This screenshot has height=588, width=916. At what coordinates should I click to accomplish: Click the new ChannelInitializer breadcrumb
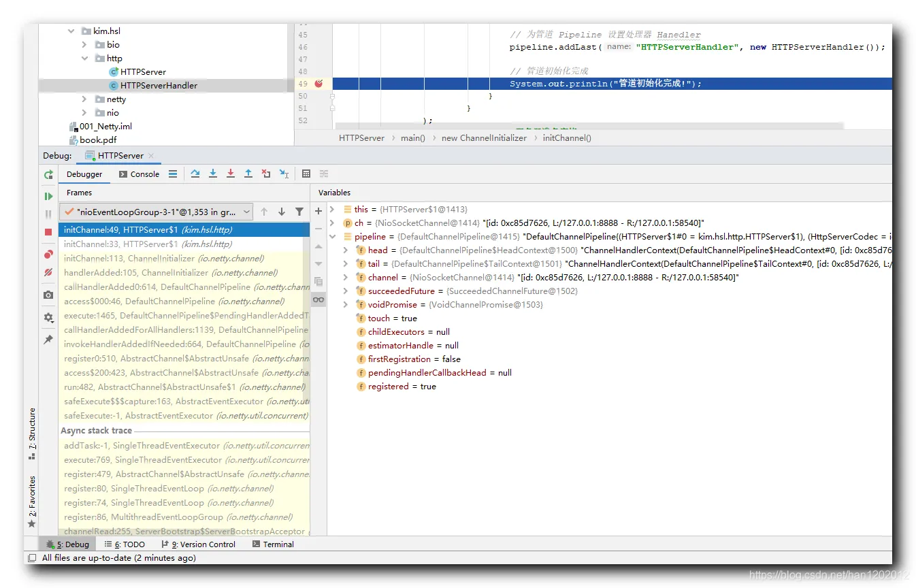tap(484, 137)
